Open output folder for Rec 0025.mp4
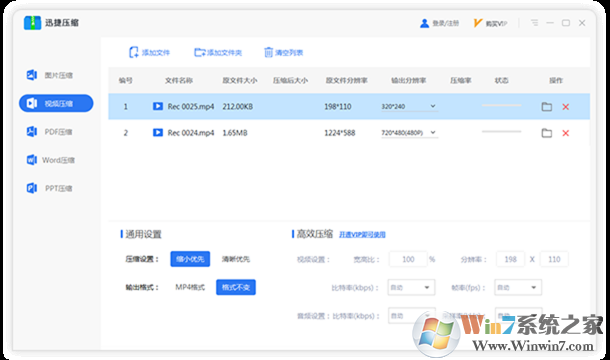 tap(547, 107)
